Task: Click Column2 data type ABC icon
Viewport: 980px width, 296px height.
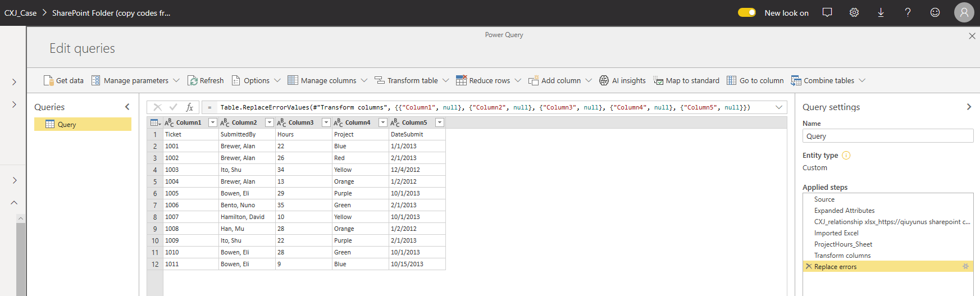Action: click(x=225, y=122)
